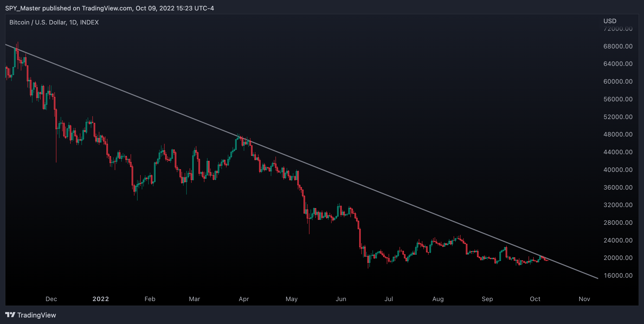Select the Bitcoin / U.S. Dollar chart title
The image size is (644, 324).
[x=54, y=22]
